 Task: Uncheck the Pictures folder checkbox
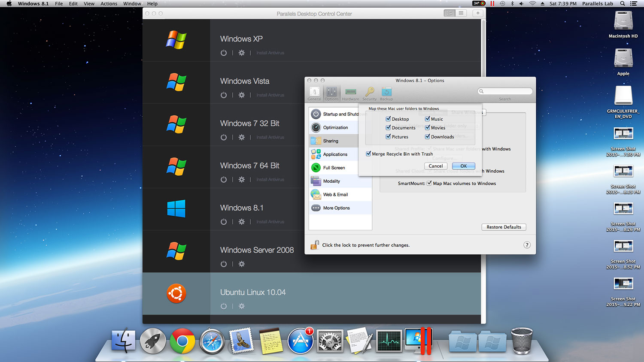[x=388, y=136]
